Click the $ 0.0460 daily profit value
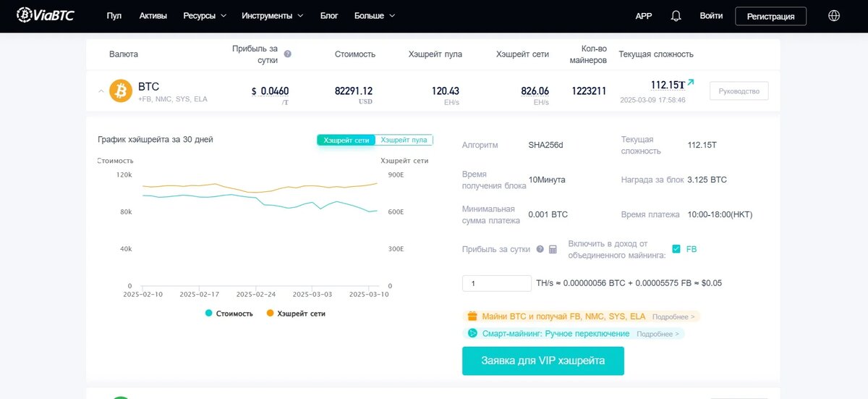This screenshot has height=399, width=868. pyautogui.click(x=270, y=91)
